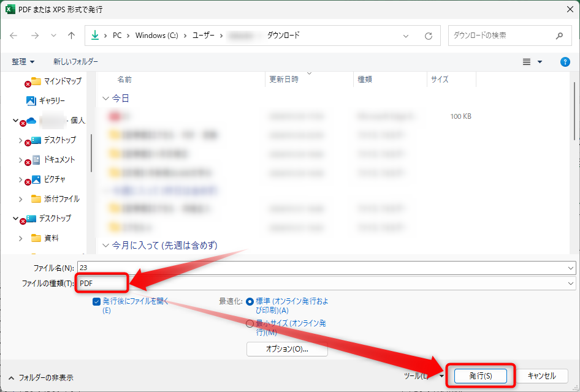The height and width of the screenshot is (392, 580).
Task: Refresh the ダウンロード folder view
Action: point(429,36)
